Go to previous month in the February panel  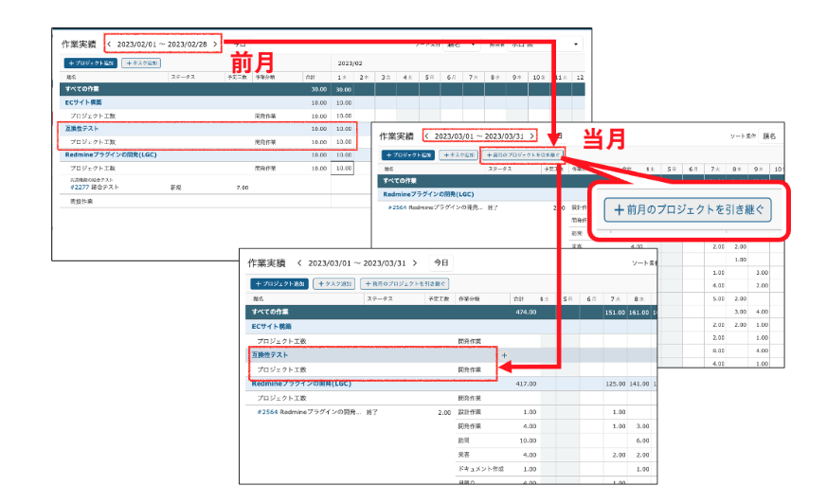(x=109, y=44)
